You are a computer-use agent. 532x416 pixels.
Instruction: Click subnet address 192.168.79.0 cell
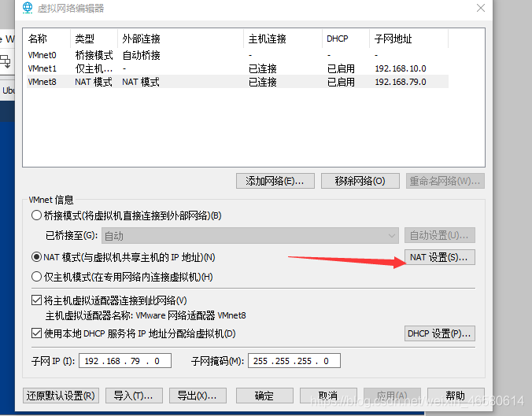coord(401,82)
